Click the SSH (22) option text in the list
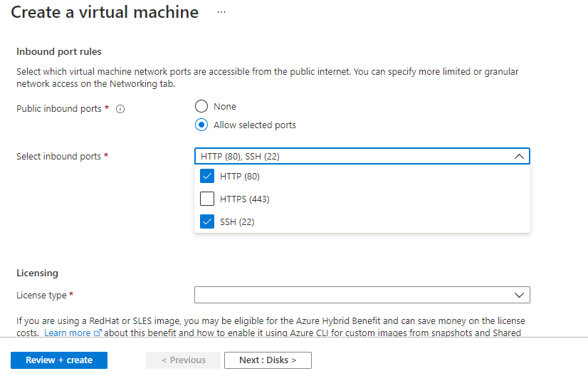This screenshot has height=376, width=588. pyautogui.click(x=237, y=221)
